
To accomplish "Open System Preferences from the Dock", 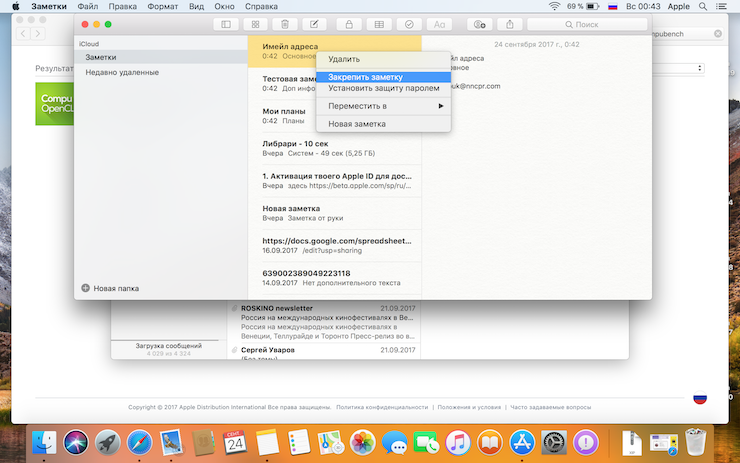I will point(554,443).
